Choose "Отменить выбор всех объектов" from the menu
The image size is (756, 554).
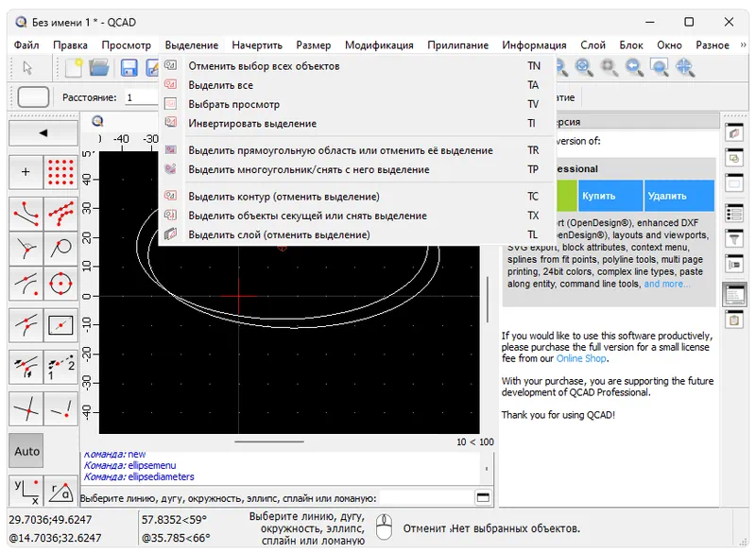coord(357,66)
